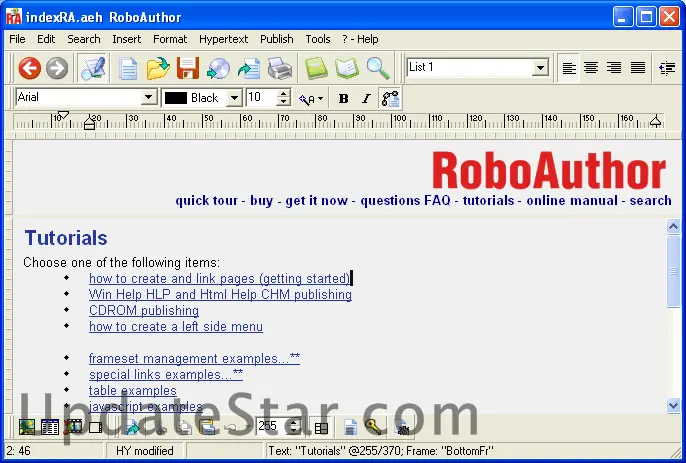Toggle bold formatting
This screenshot has height=463, width=686.
343,98
